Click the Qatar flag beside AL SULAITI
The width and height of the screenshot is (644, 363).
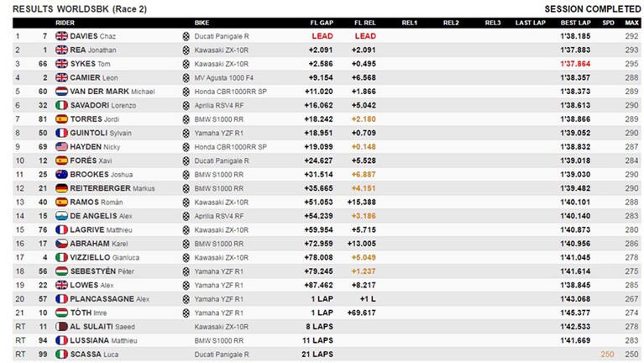61,327
